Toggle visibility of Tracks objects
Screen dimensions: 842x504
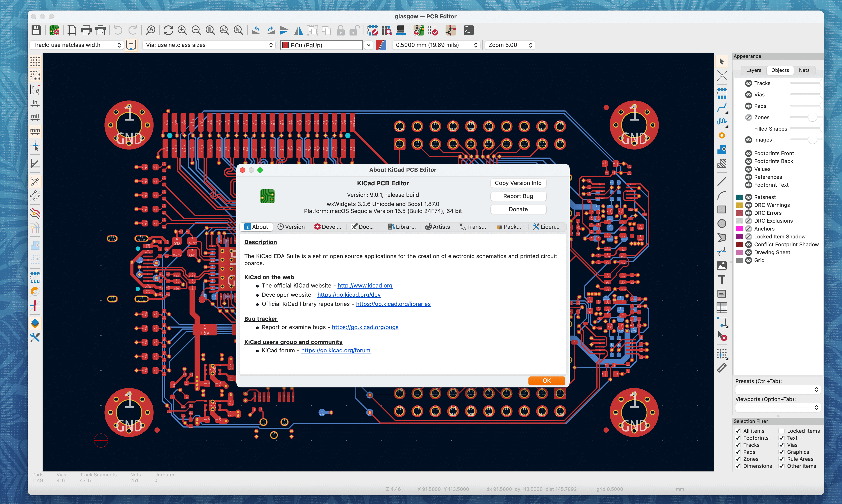[x=748, y=83]
